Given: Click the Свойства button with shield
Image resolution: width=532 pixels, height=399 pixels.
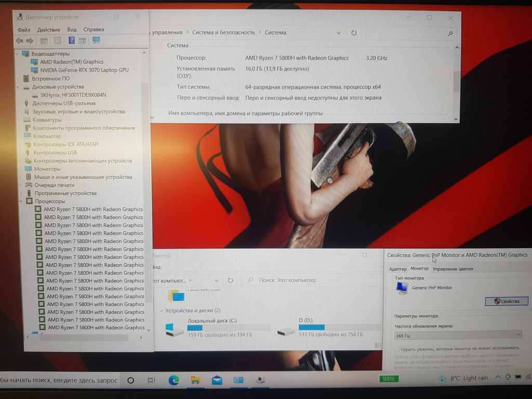Looking at the screenshot, I should pos(506,301).
